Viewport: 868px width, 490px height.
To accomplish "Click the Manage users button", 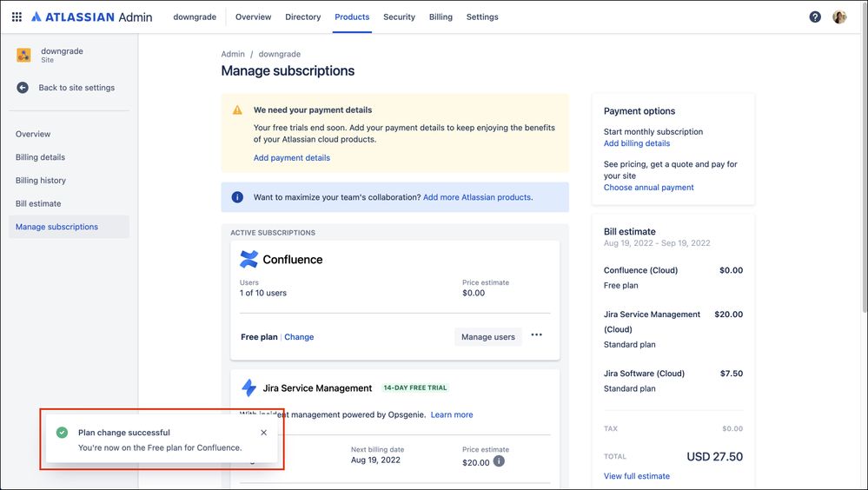I will [488, 336].
